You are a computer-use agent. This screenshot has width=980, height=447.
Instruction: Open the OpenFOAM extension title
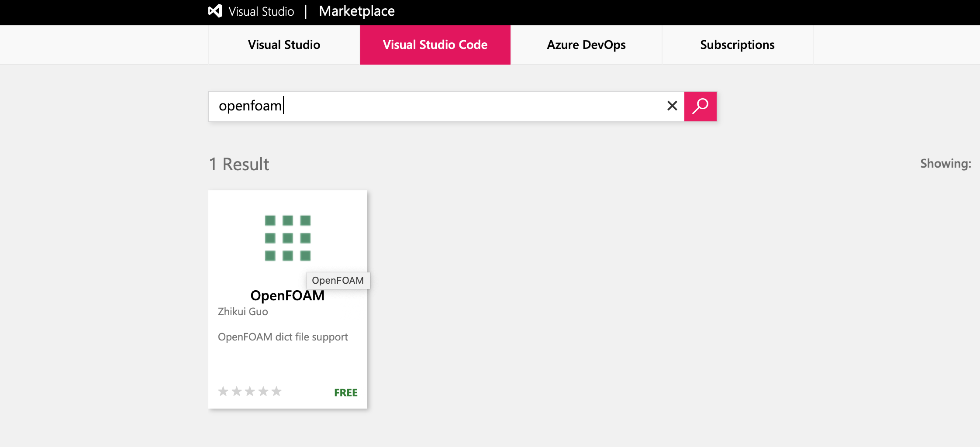[287, 296]
